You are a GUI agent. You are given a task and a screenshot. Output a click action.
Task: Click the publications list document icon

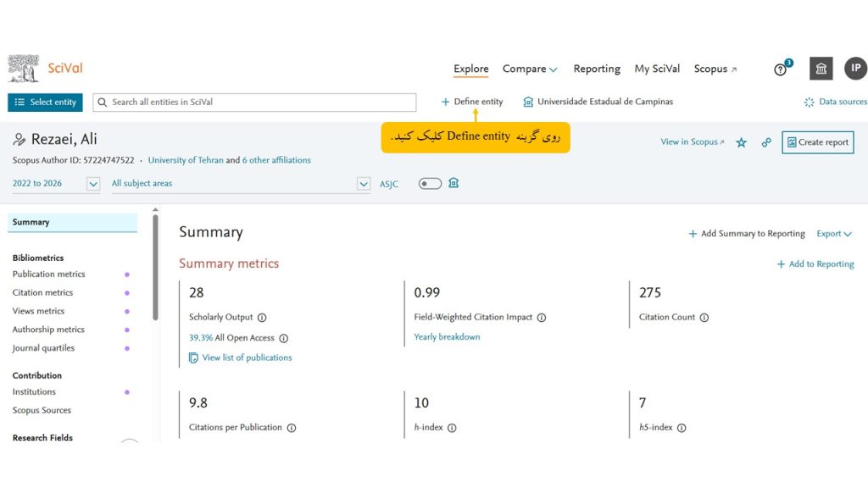tap(193, 358)
